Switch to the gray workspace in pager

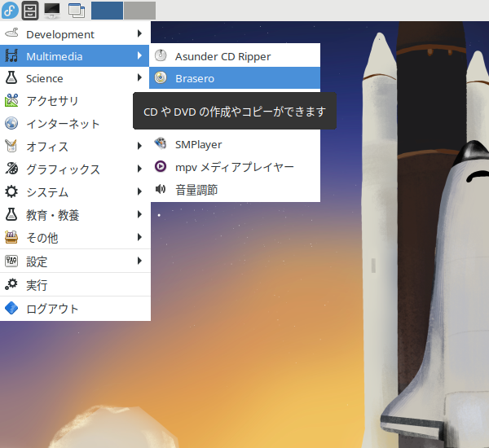[x=139, y=11]
